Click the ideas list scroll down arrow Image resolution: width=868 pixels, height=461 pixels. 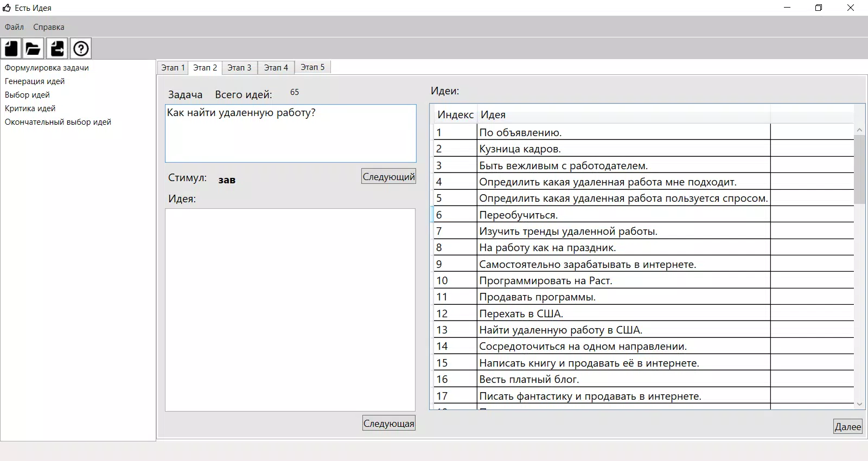click(859, 404)
